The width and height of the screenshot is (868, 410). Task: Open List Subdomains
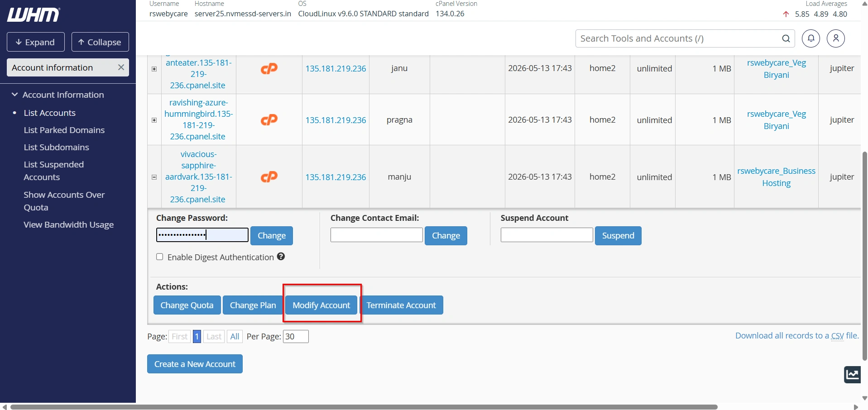(57, 147)
